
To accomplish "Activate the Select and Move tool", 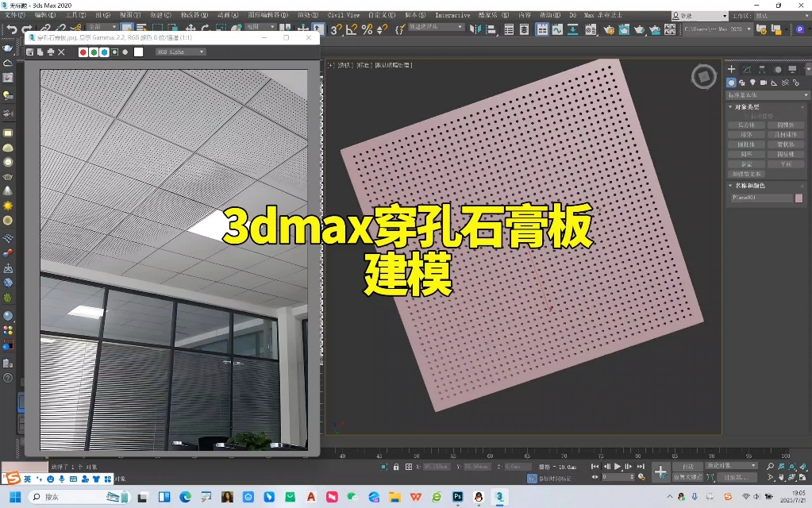I will [191, 26].
